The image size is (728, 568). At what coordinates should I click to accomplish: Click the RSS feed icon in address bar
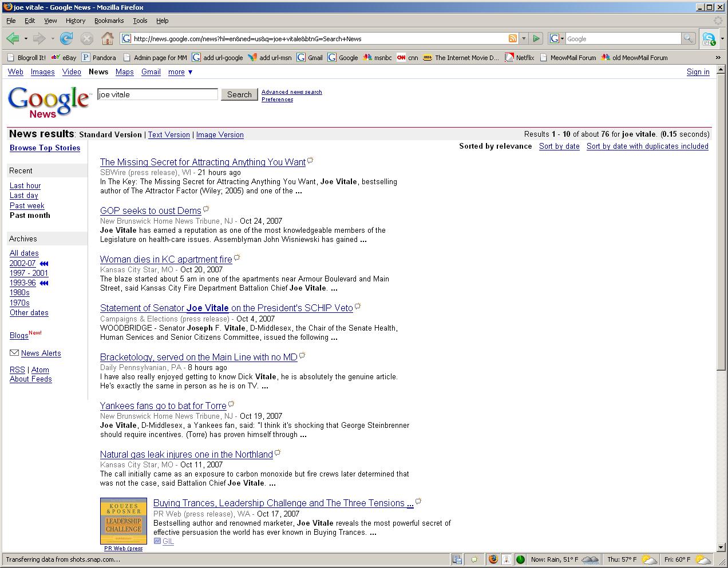[513, 38]
